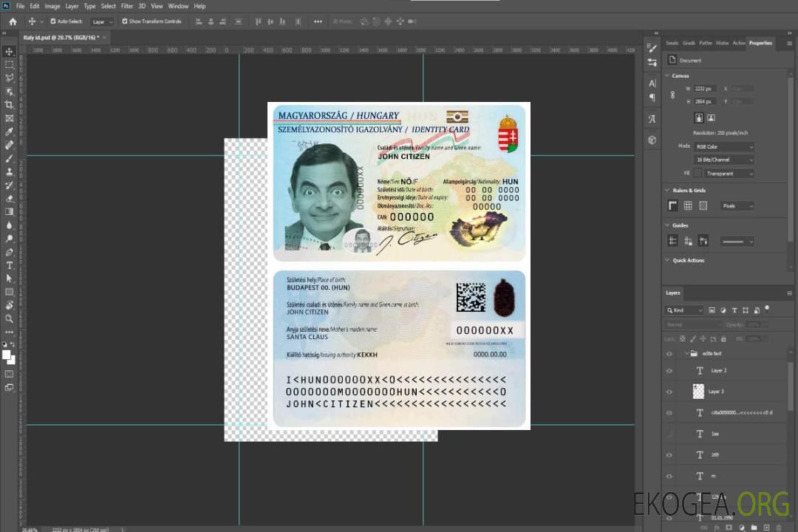Select the Zoom tool
The image size is (798, 532).
[9, 318]
